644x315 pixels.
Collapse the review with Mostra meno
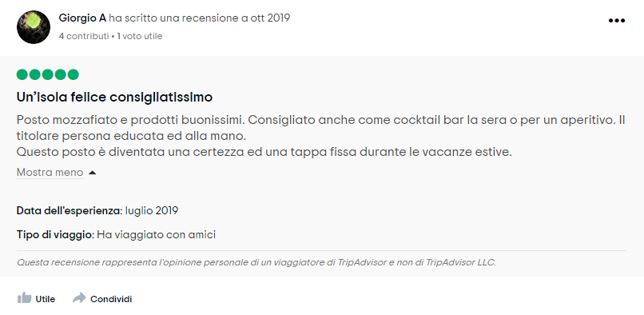[x=50, y=173]
